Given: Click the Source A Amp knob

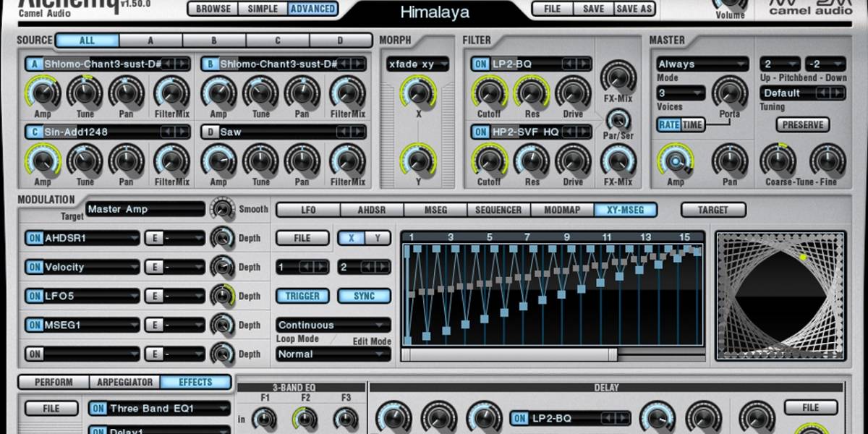Looking at the screenshot, I should coord(43,93).
